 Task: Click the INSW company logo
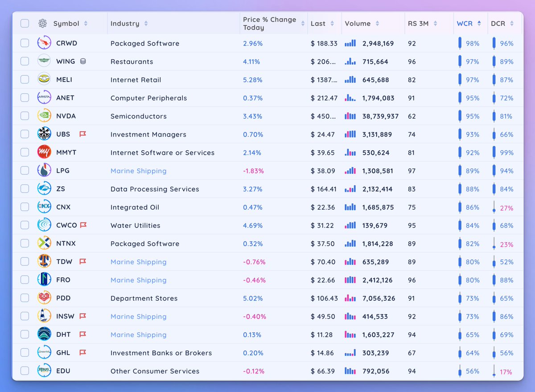coord(44,316)
